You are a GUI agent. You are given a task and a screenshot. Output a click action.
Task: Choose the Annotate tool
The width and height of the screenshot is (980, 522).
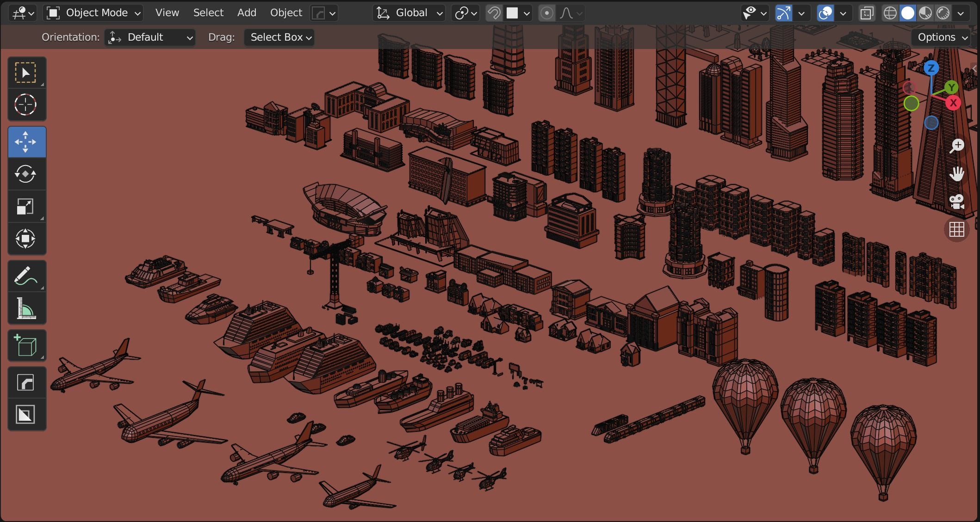click(25, 276)
